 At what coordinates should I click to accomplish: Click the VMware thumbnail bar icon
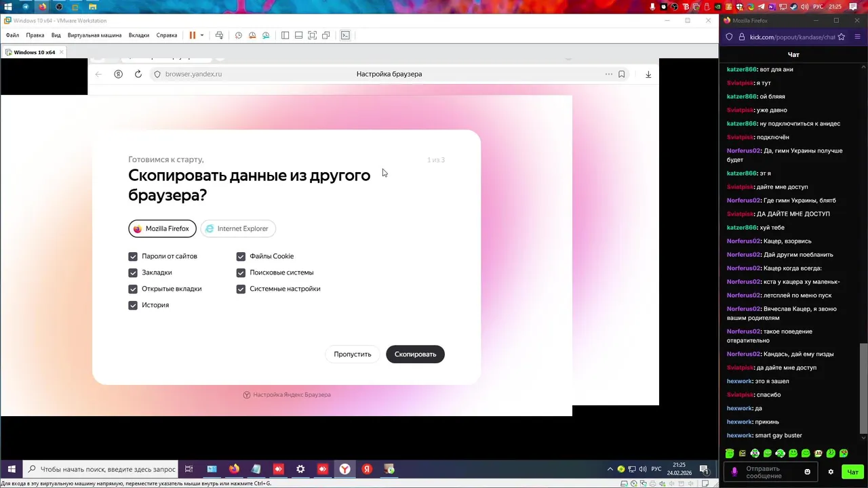(x=298, y=35)
